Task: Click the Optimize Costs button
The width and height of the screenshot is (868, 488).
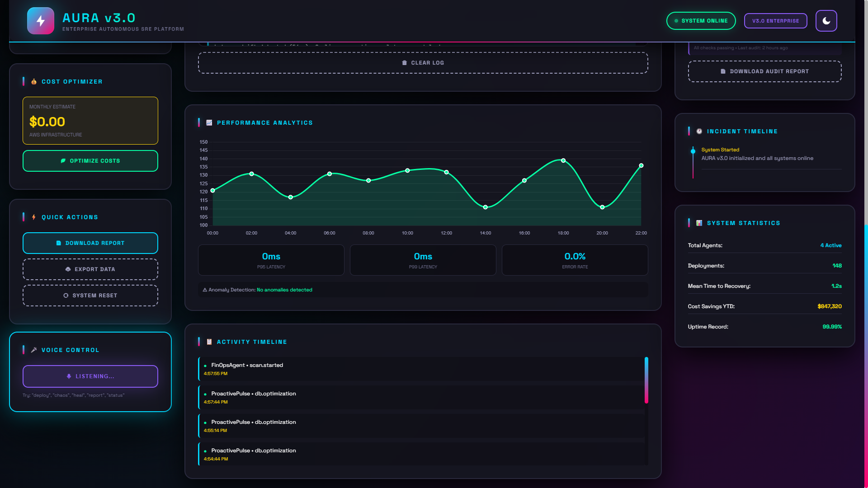Action: pyautogui.click(x=90, y=161)
